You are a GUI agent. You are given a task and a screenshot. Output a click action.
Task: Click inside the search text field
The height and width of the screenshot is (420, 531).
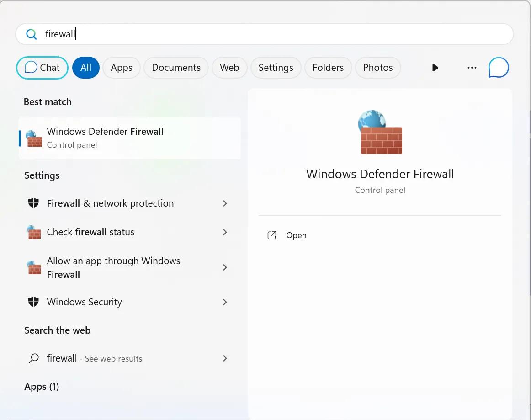(x=265, y=34)
